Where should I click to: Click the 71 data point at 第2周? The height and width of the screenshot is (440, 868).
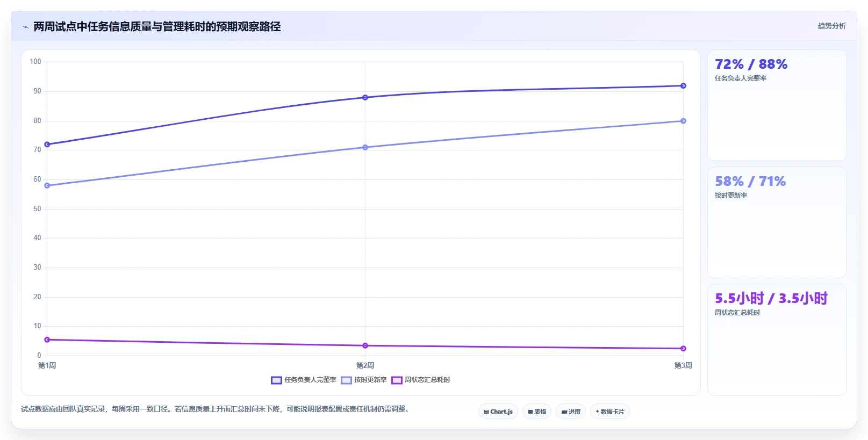tap(365, 147)
